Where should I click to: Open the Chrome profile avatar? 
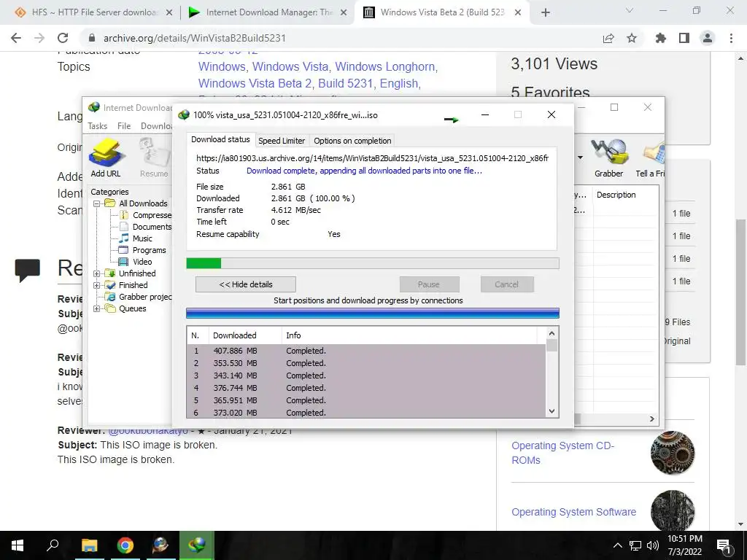click(708, 38)
